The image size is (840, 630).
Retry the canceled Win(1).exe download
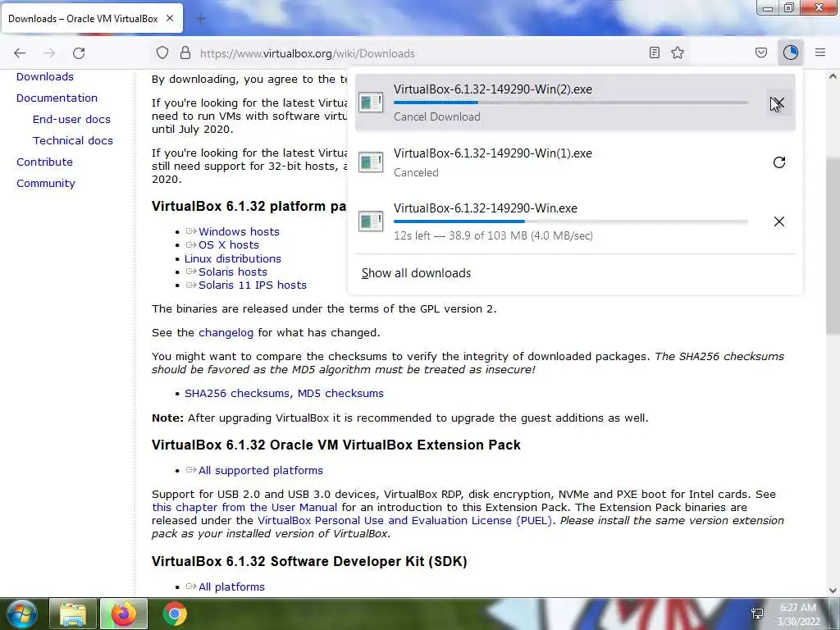tap(779, 162)
